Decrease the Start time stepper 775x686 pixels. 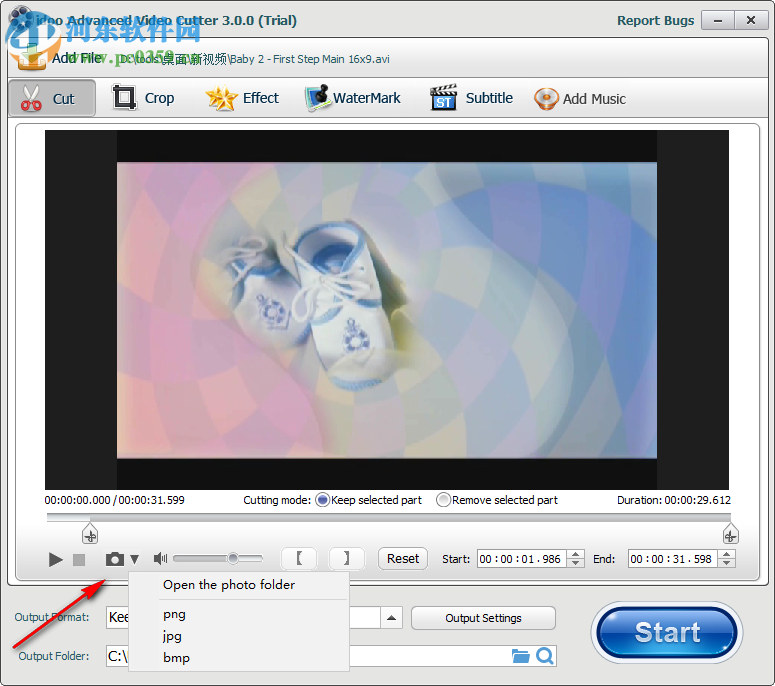[575, 563]
